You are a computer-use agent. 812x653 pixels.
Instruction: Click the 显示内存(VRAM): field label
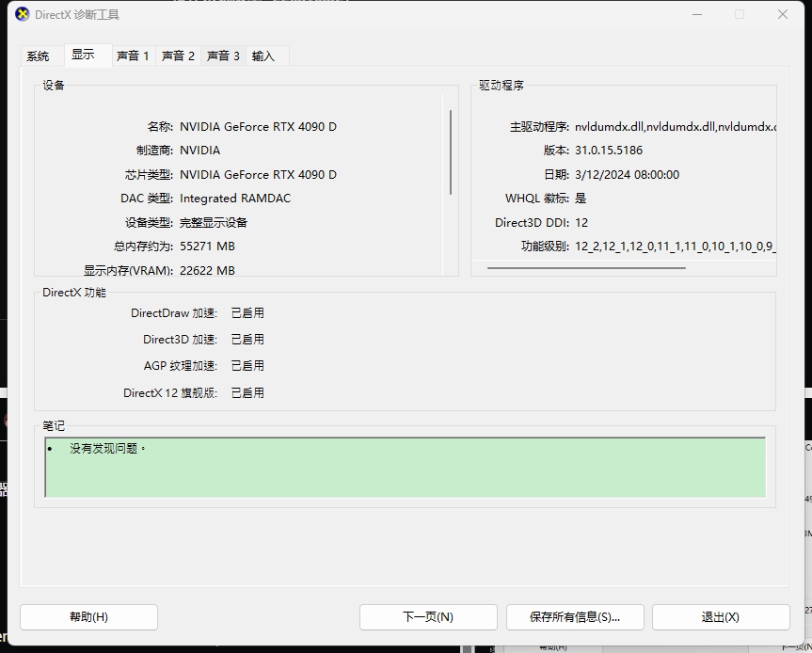click(x=128, y=270)
